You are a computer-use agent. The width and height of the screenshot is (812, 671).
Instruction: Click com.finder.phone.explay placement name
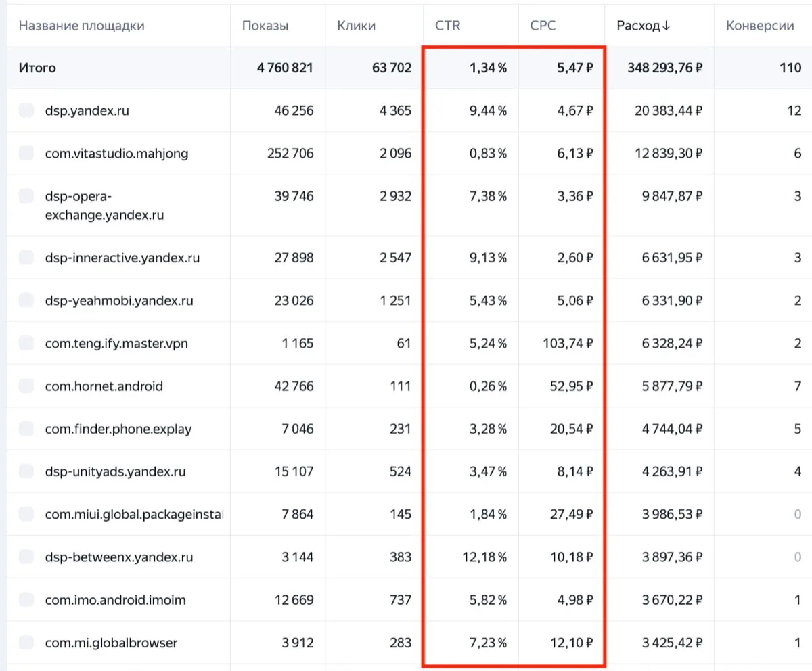click(118, 429)
